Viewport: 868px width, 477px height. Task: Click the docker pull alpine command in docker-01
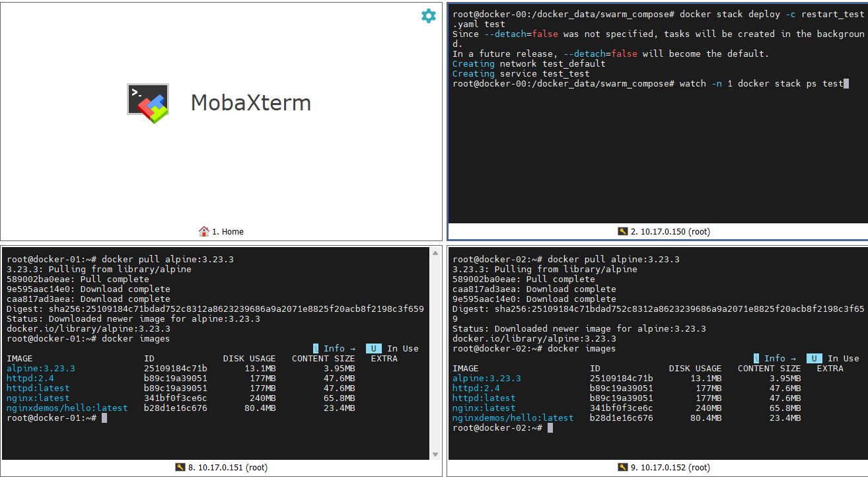pos(168,260)
